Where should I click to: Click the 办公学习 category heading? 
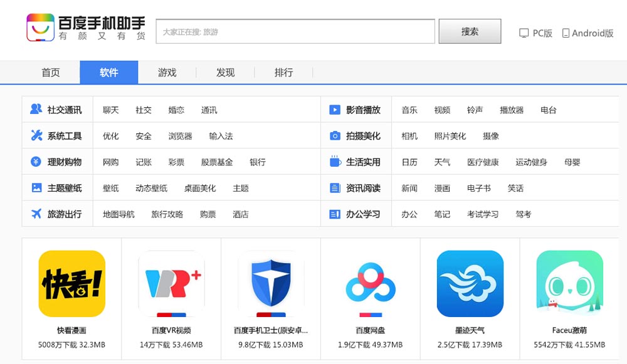click(363, 214)
